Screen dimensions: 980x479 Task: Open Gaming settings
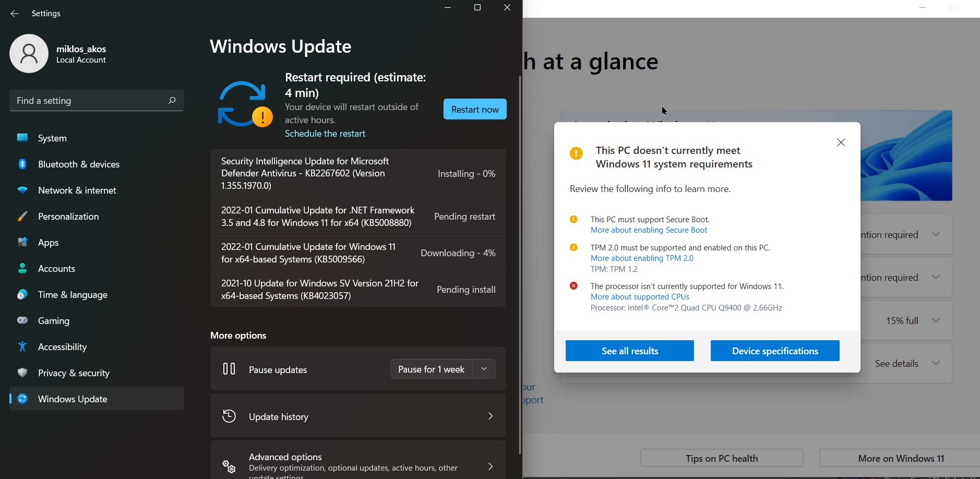pyautogui.click(x=97, y=320)
